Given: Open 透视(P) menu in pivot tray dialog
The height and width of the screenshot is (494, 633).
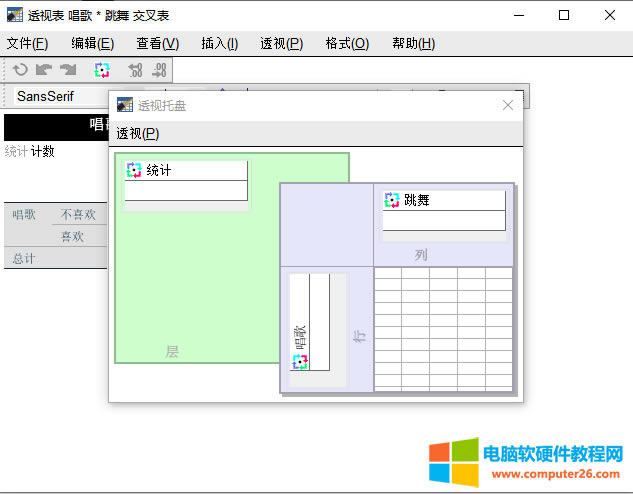Looking at the screenshot, I should coord(138,134).
